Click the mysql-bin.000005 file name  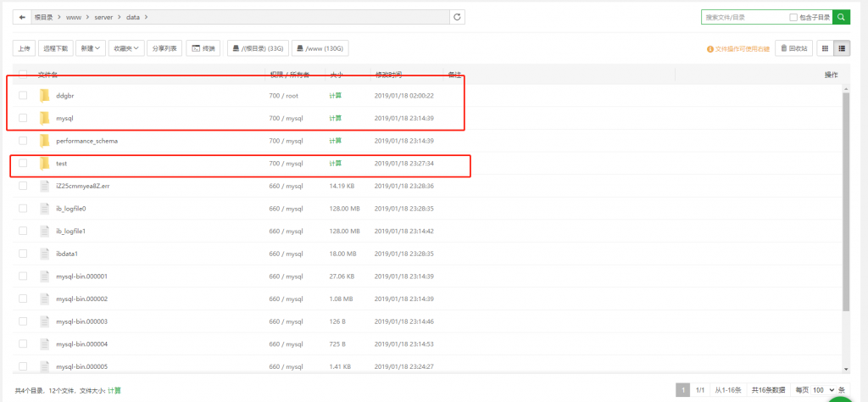(82, 366)
